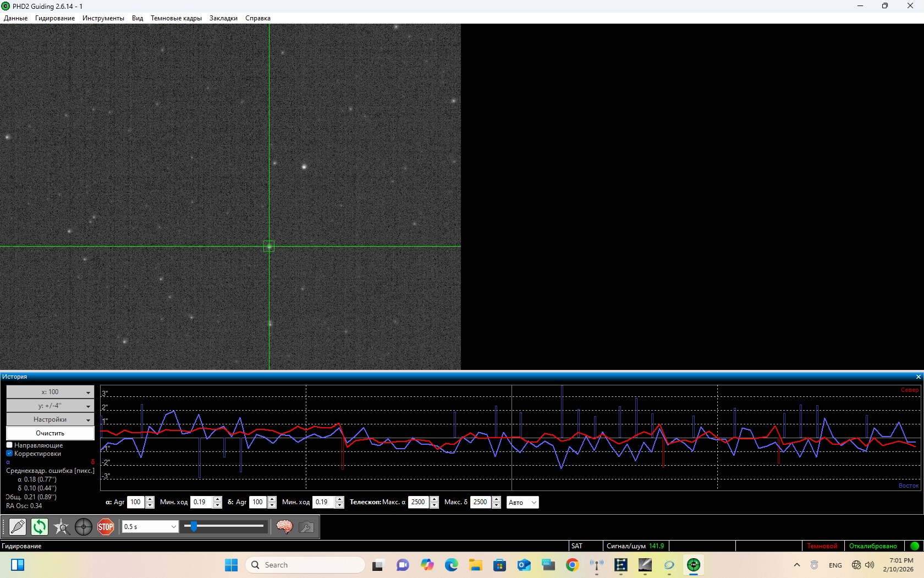This screenshot has width=924, height=578.
Task: Click the Настройки graph settings button
Action: (50, 419)
